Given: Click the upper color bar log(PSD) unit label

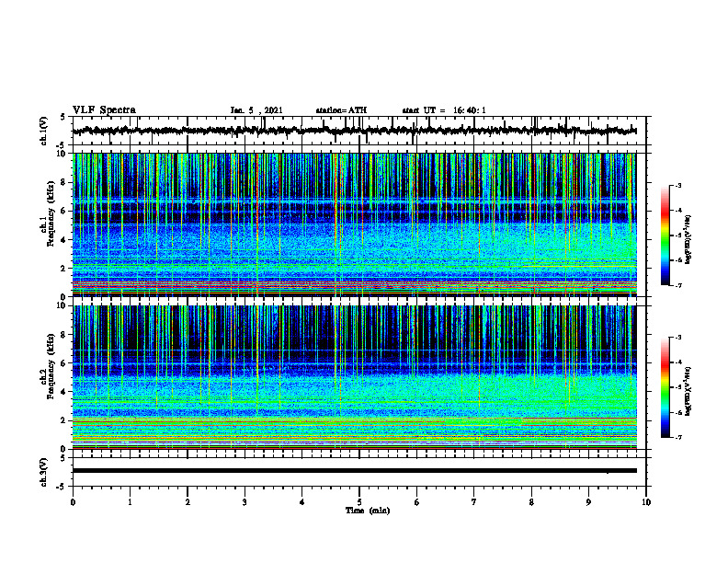Looking at the screenshot, I should point(688,239).
